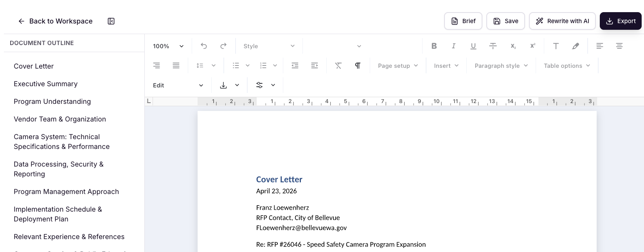Go Back to Workspace
The width and height of the screenshot is (644, 252).
tap(55, 21)
